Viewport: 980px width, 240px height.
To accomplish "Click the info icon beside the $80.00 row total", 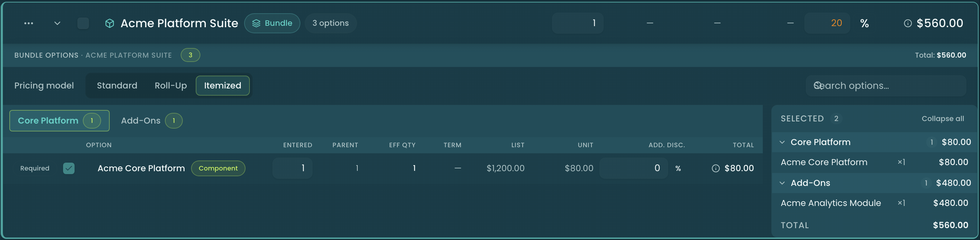I will (x=715, y=168).
